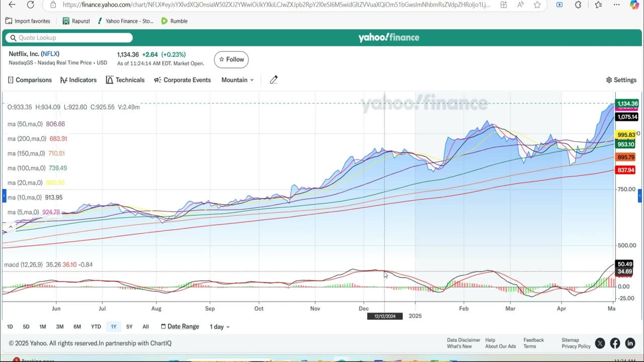Select ma (10,ma,0) indicator legend
This screenshot has height=362, width=644.
pyautogui.click(x=35, y=198)
